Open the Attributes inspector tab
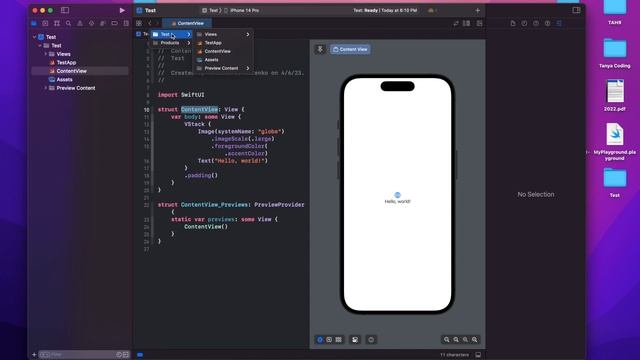Viewport: 640px width, 360px height. pyautogui.click(x=559, y=24)
